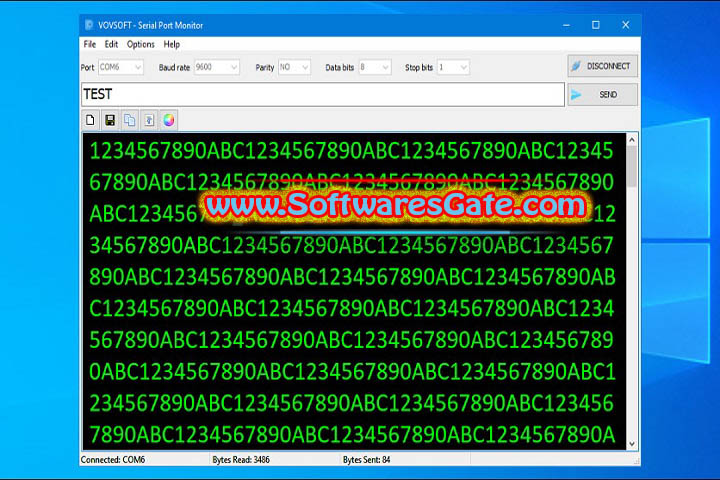Open the Options menu
Screen dimensions: 720x480
click(141, 44)
